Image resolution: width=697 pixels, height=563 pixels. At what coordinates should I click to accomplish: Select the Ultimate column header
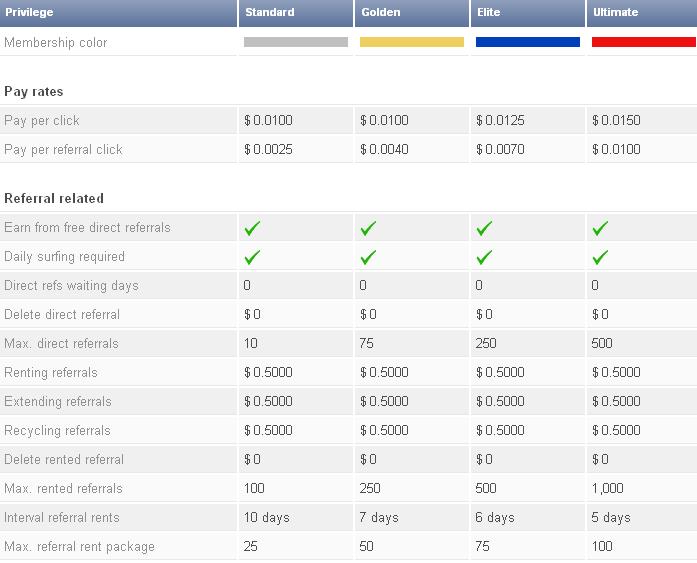click(615, 13)
